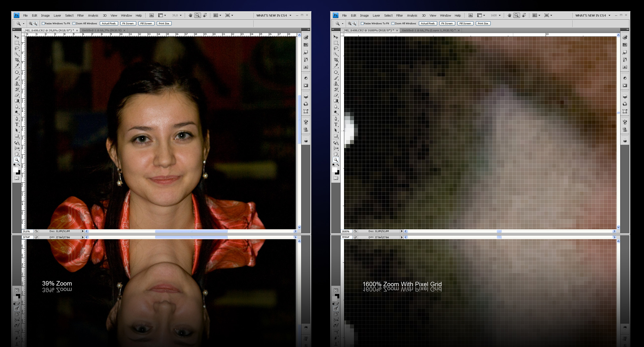Select the Gradient tool in left window
The image size is (644, 347).
17,101
